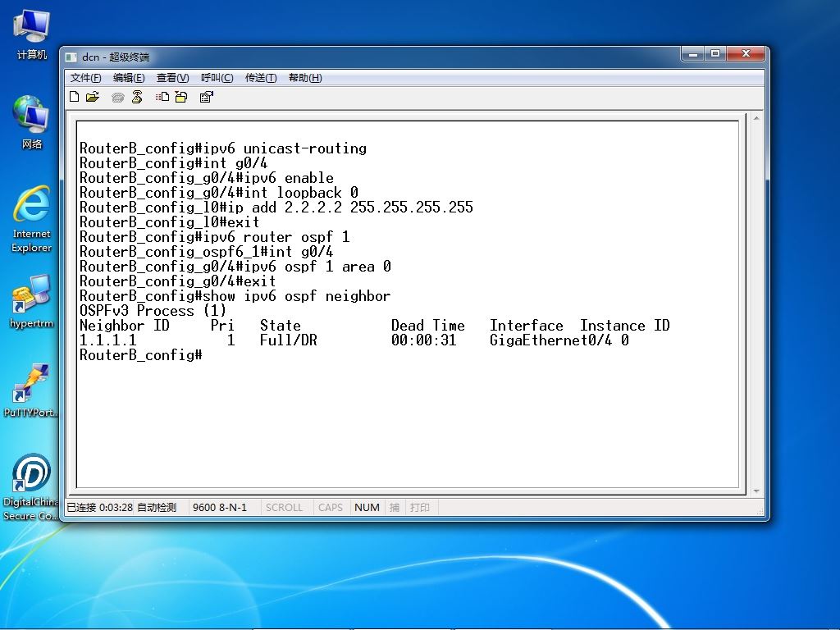Click the ip add 2.2.2.2 command line
This screenshot has width=840, height=630.
276,208
